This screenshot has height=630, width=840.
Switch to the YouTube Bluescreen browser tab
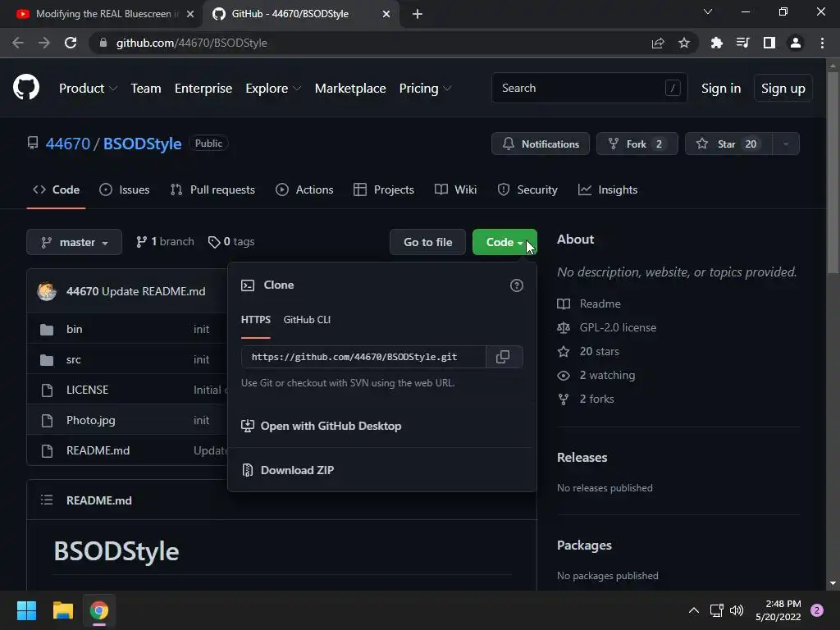pos(102,14)
